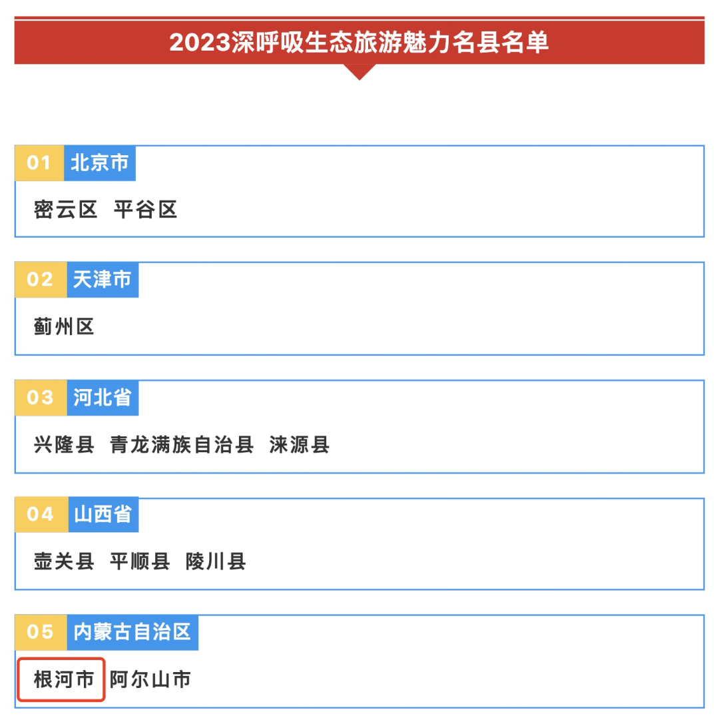Click the yellow 04 number badge

point(42,514)
